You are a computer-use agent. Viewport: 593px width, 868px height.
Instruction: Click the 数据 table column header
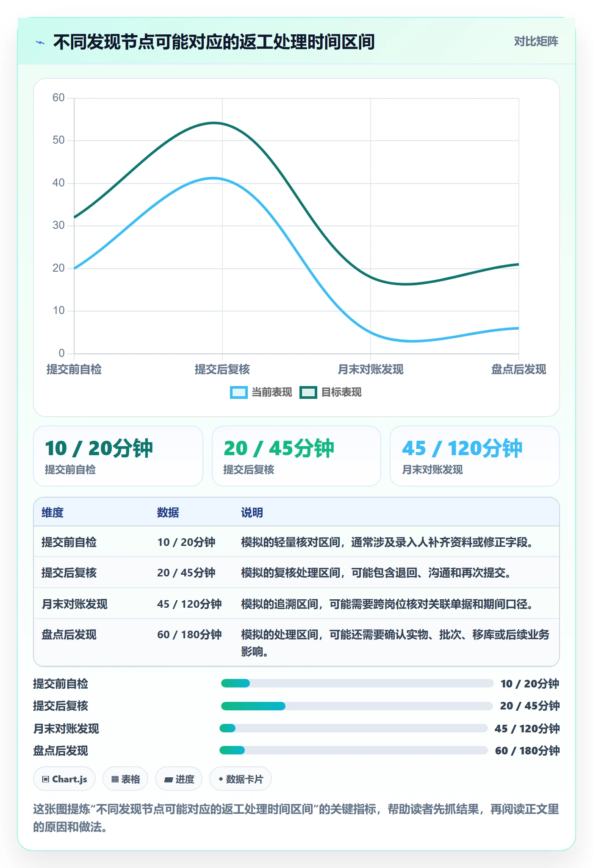(168, 512)
